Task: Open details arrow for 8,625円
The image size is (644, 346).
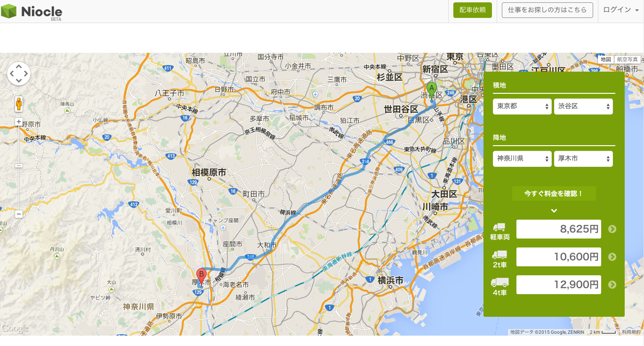Action: click(x=612, y=229)
